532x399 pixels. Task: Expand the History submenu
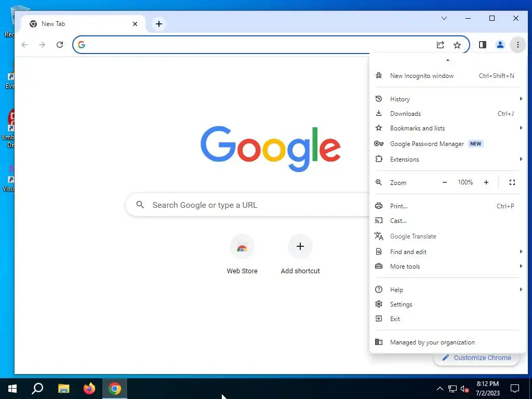pos(447,99)
